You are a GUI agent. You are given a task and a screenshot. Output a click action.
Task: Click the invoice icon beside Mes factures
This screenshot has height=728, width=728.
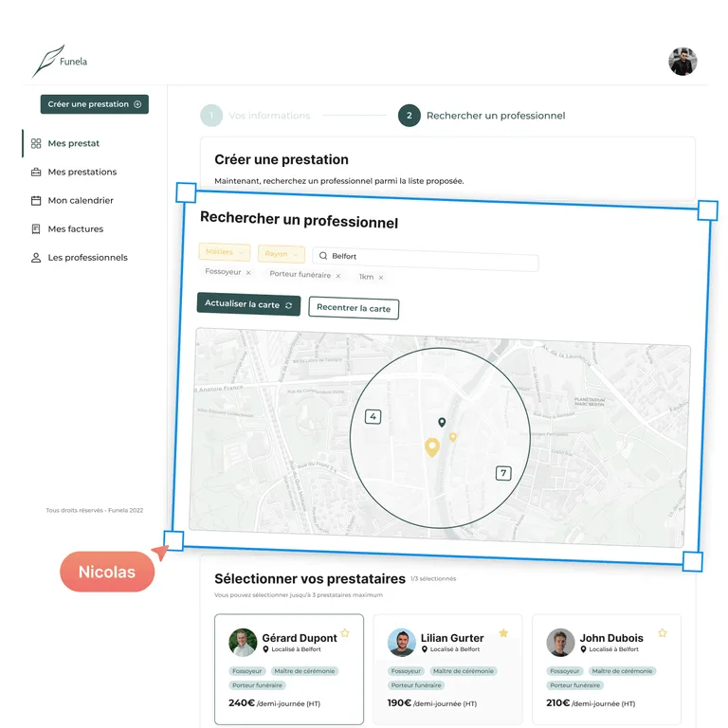click(x=36, y=228)
